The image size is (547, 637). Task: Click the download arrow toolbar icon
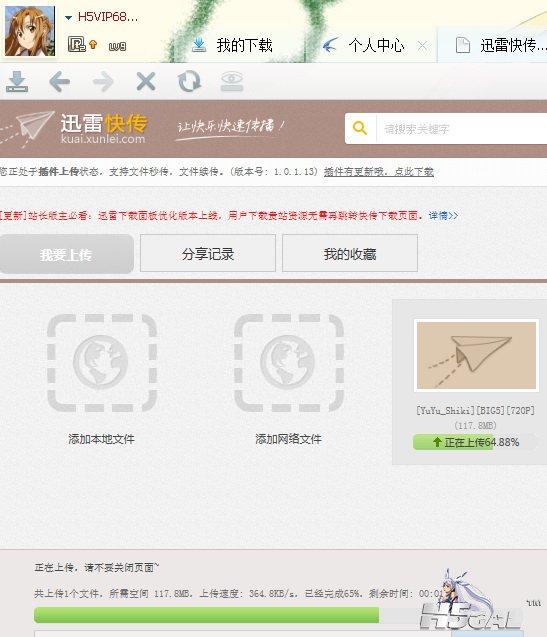coord(17,82)
